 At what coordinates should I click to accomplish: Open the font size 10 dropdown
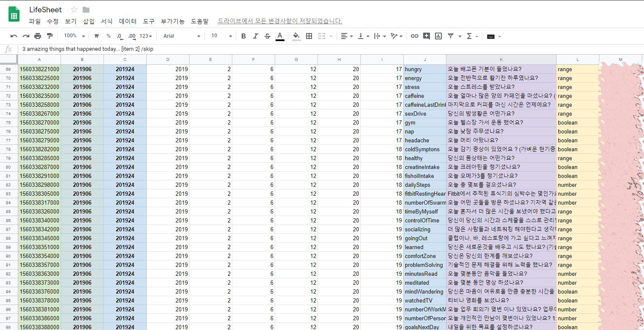pos(220,36)
